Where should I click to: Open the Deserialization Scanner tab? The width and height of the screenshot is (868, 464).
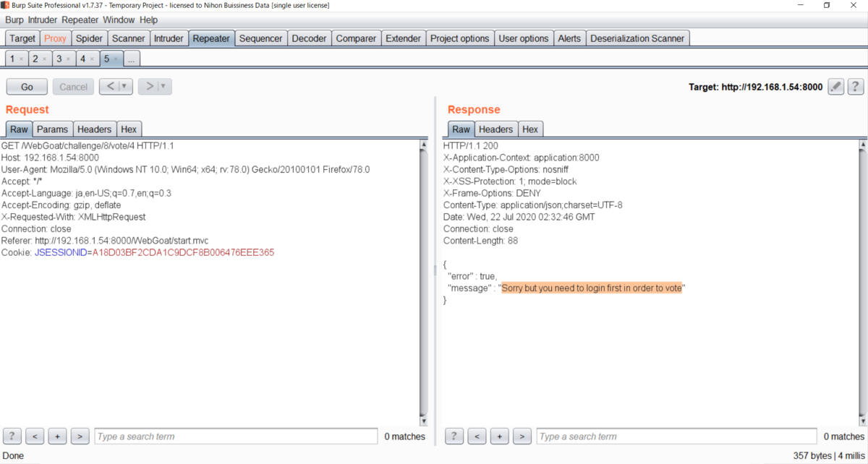tap(637, 38)
